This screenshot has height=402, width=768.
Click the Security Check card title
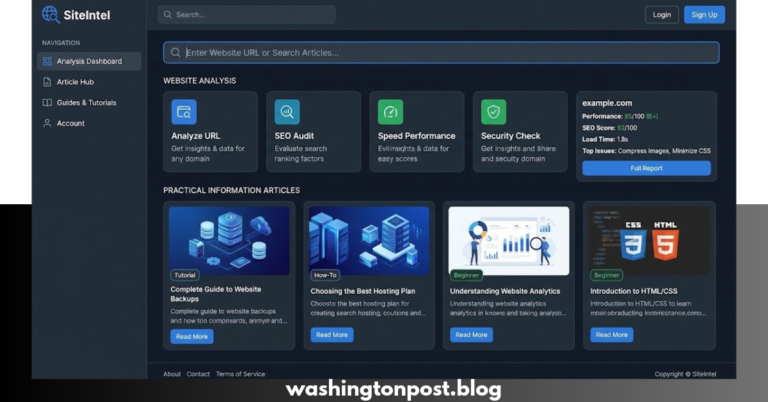pyautogui.click(x=510, y=136)
